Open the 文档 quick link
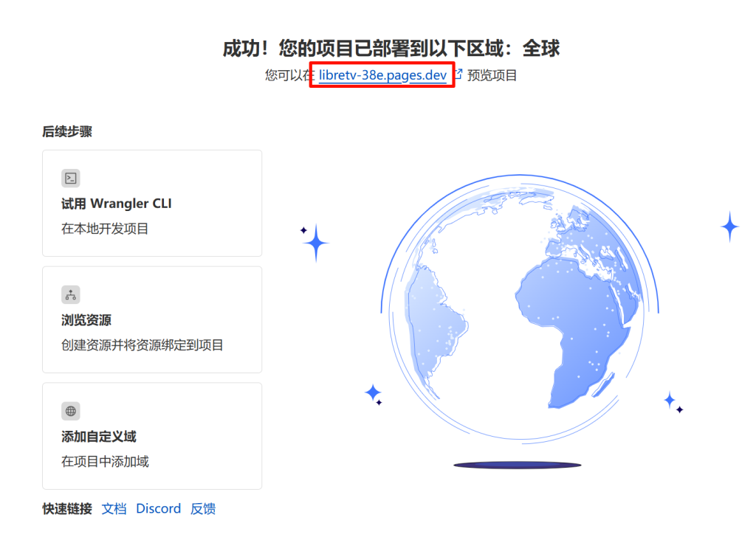The image size is (756, 540). [x=114, y=509]
